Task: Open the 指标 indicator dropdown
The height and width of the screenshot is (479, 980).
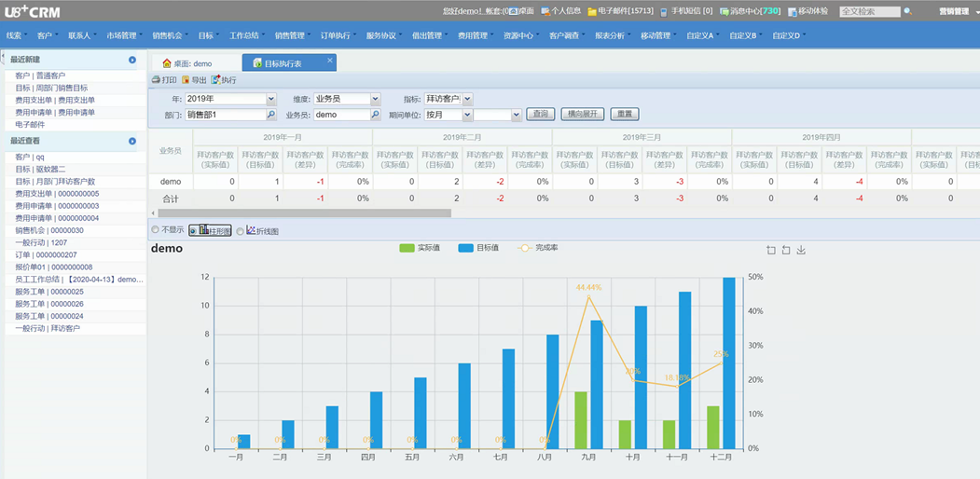Action: (x=468, y=99)
